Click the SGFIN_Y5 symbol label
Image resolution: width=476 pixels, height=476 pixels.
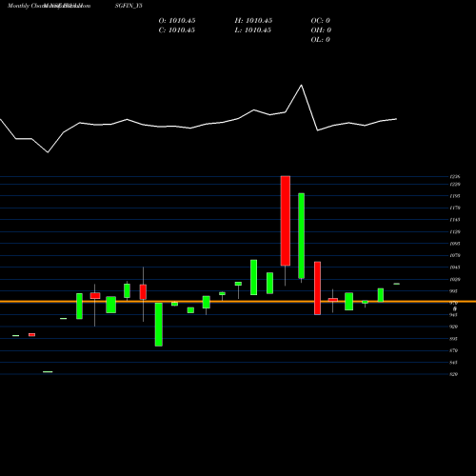(x=129, y=6)
